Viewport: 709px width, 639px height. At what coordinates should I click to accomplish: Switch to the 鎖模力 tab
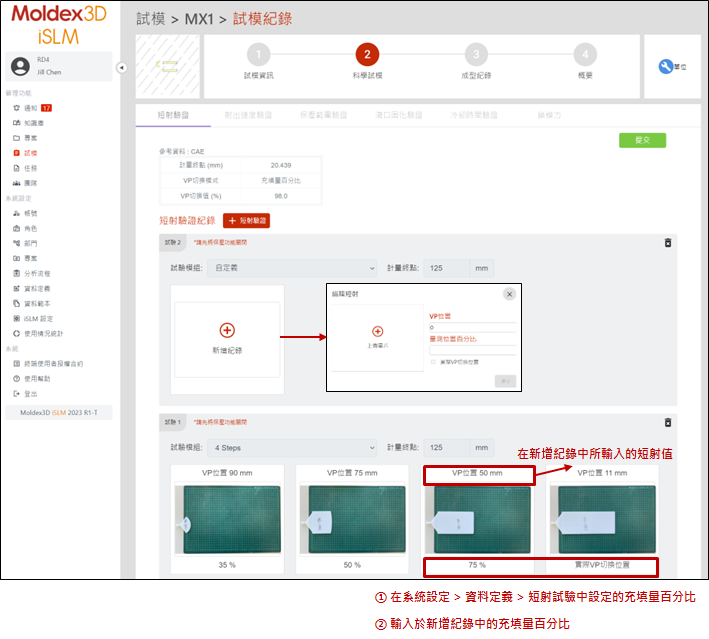(x=549, y=115)
